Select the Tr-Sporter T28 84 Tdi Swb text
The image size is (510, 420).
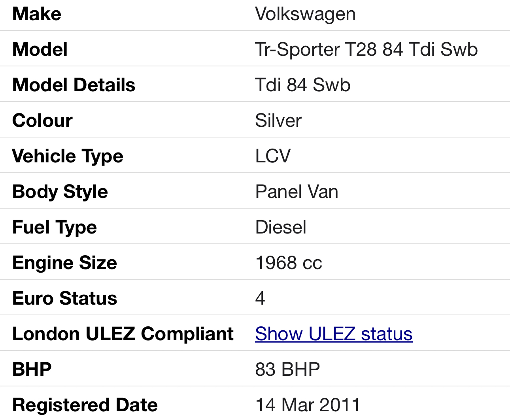tap(366, 50)
